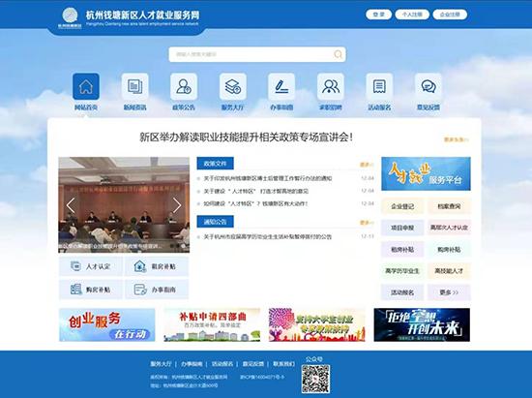Viewport: 532px width, 398px height.
Task: Click the 人才就业服务平台 banner
Action: click(x=426, y=173)
